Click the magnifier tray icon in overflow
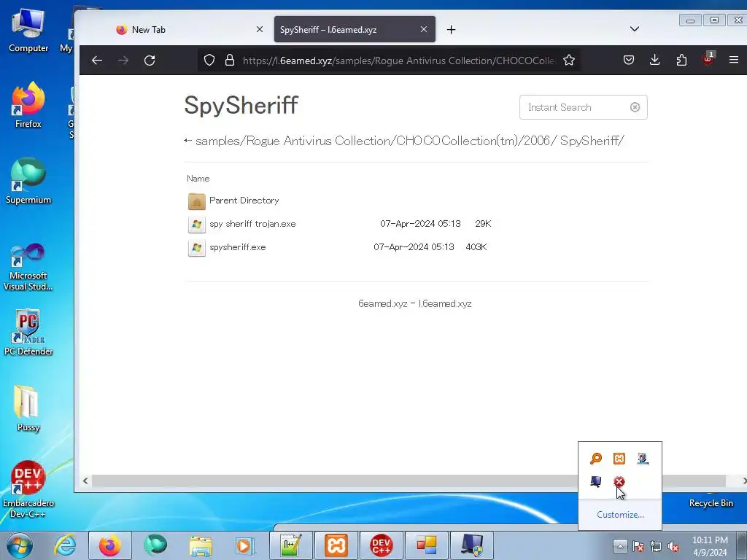Screen dimensions: 747x560 pos(595,459)
